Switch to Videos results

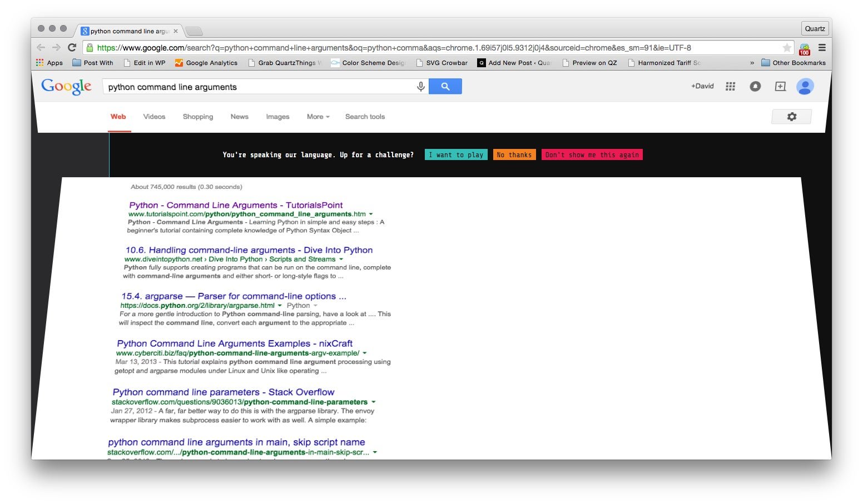[x=154, y=117]
